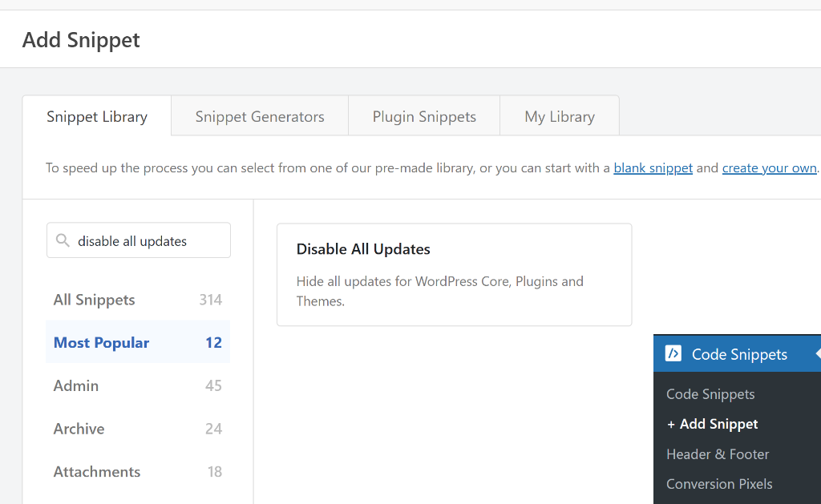The height and width of the screenshot is (504, 821).
Task: Select the Archive category
Action: click(x=79, y=429)
